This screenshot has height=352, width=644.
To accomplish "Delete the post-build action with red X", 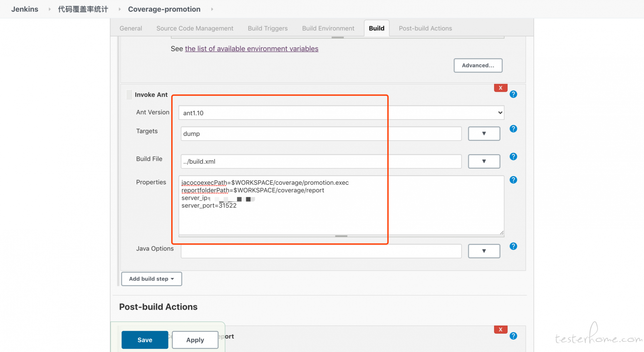I will point(500,330).
